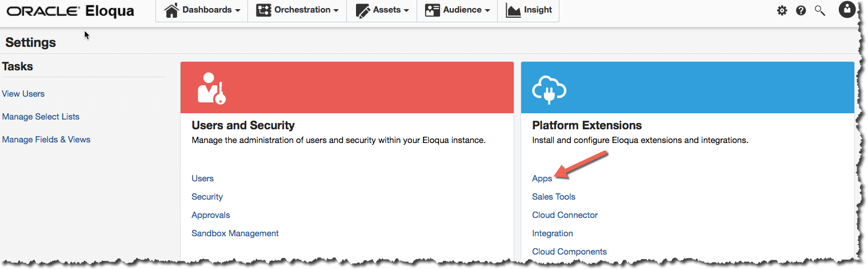The image size is (868, 270).
Task: Click the Tasks panel heading
Action: click(x=18, y=66)
